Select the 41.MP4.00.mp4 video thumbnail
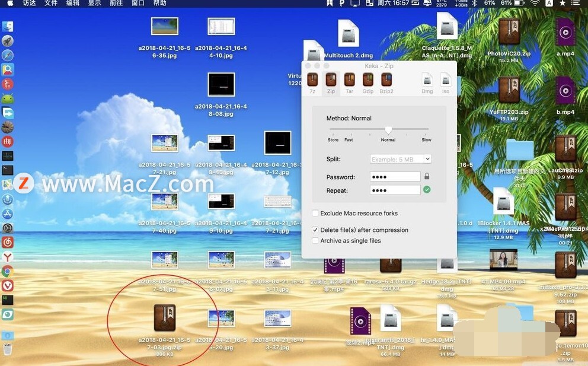Screen dimensions: 588x366 click(x=503, y=259)
